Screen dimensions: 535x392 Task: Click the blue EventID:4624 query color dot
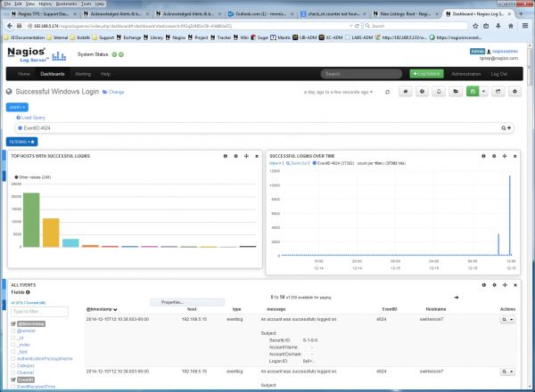(19, 128)
